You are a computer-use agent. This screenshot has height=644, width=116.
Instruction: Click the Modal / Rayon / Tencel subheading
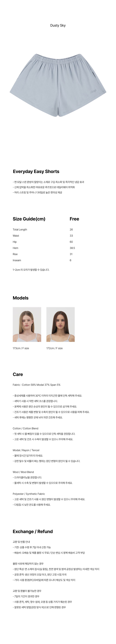coord(26,450)
